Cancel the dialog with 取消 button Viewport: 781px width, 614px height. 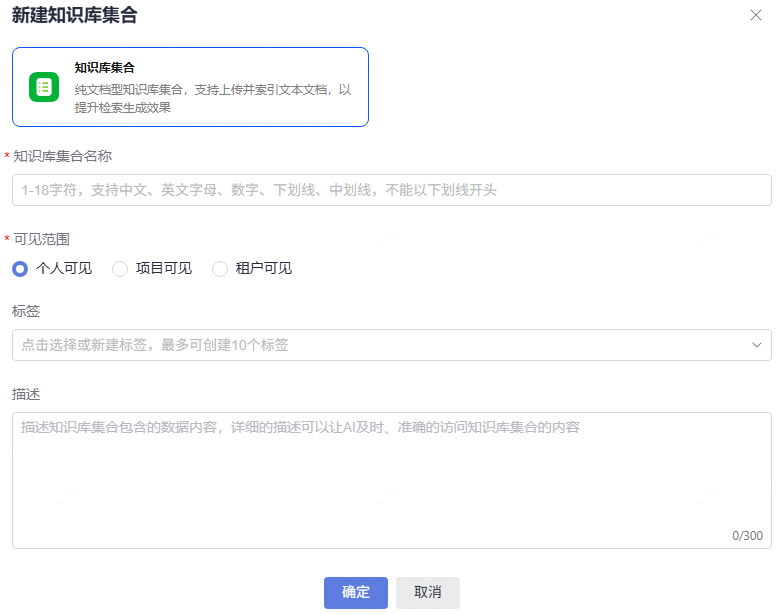[x=427, y=592]
